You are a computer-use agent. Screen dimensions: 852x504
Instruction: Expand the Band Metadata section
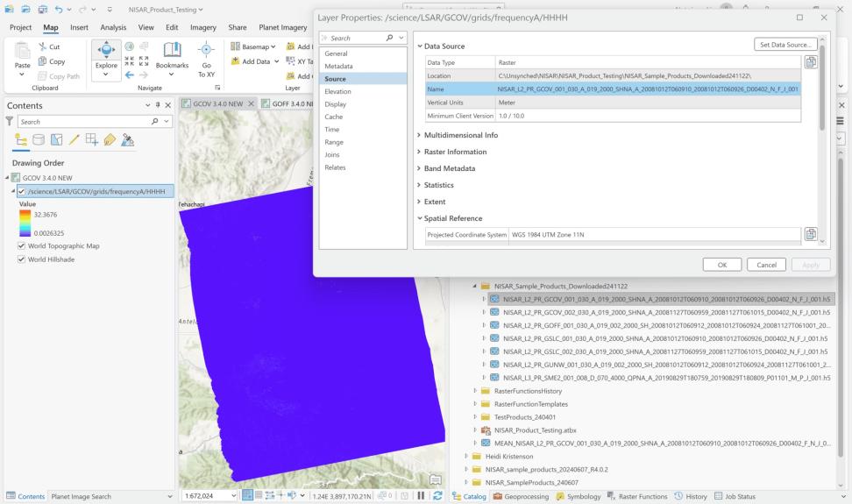(420, 168)
